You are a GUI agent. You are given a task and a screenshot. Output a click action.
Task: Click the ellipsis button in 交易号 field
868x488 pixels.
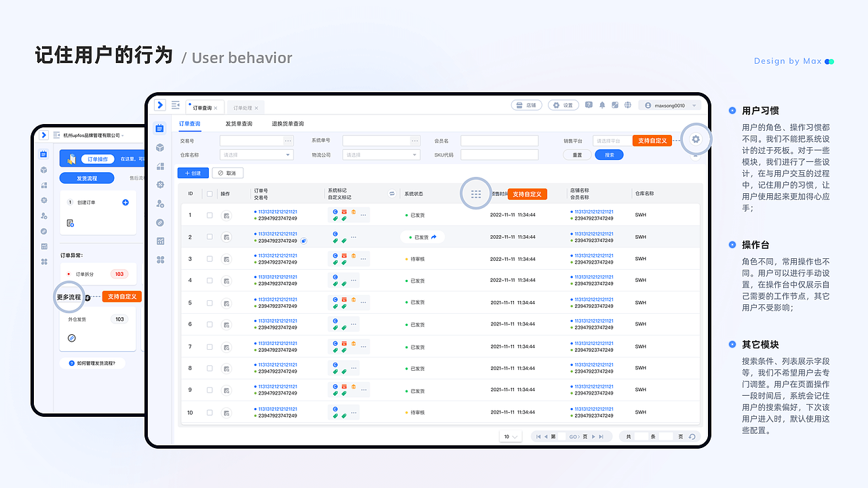click(288, 141)
